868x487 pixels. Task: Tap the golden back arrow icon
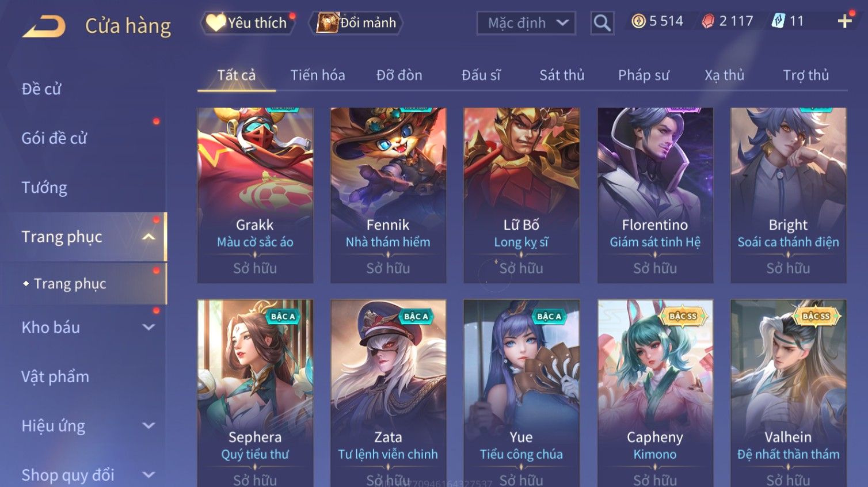point(44,26)
